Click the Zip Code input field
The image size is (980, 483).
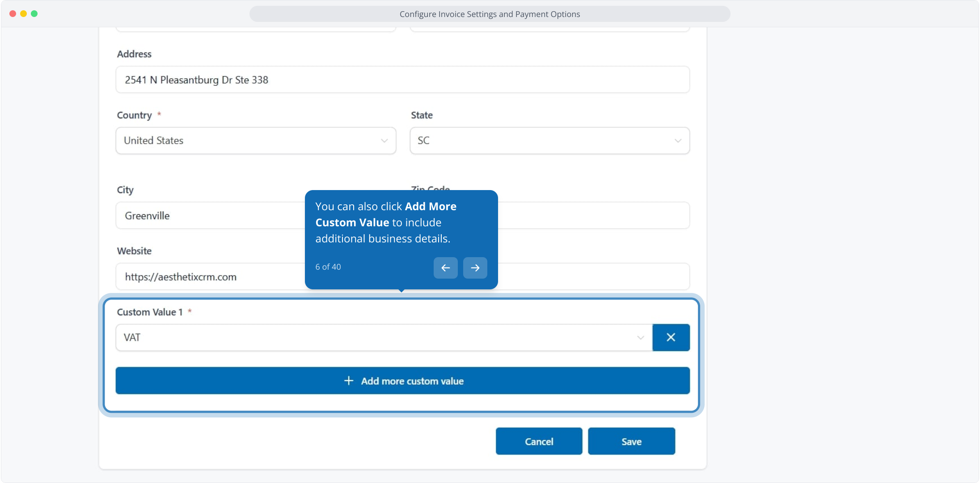click(594, 216)
